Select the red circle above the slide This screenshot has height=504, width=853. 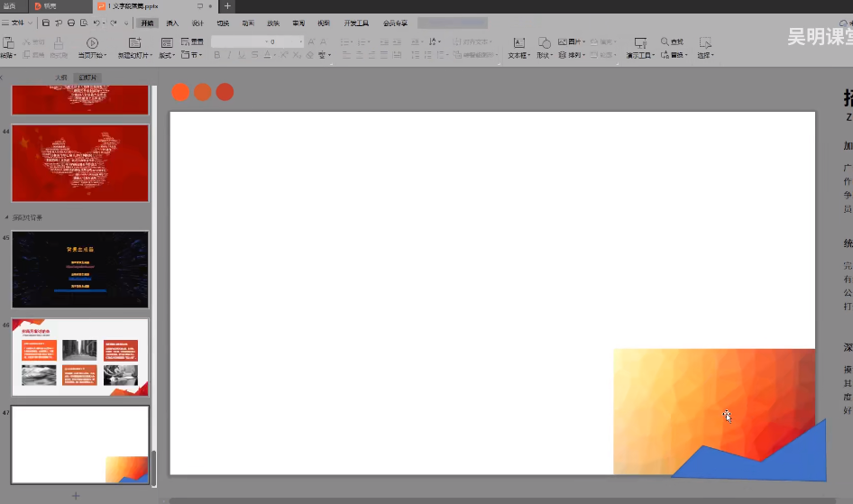225,92
